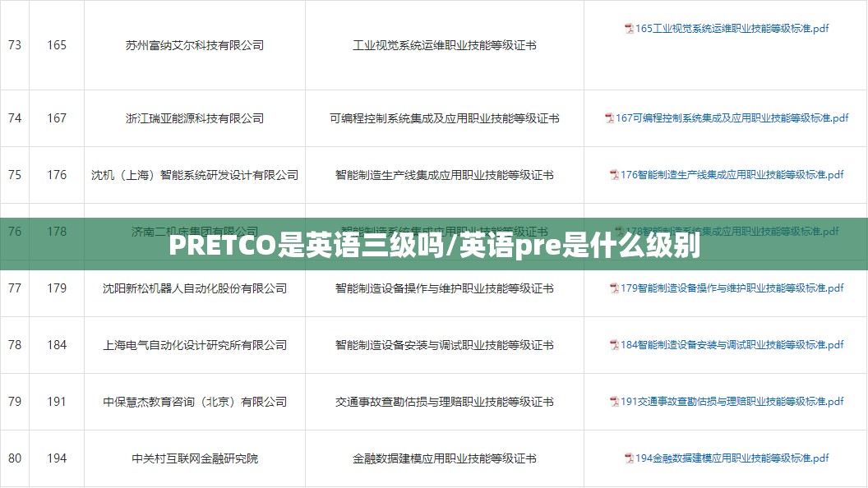Click ID cell 191 in row 79
The width and height of the screenshot is (868, 488).
pyautogui.click(x=57, y=403)
